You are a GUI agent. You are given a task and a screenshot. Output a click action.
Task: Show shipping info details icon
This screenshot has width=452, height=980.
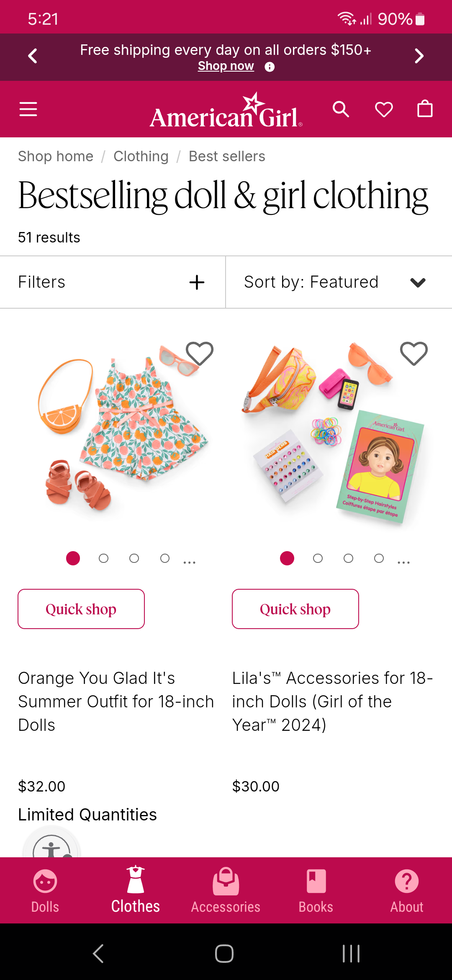270,67
